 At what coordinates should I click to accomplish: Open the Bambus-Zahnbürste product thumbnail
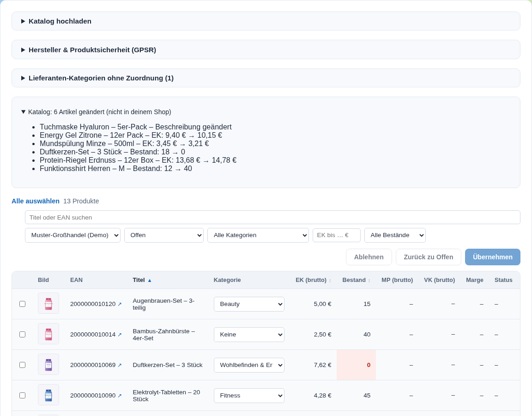coord(48,334)
